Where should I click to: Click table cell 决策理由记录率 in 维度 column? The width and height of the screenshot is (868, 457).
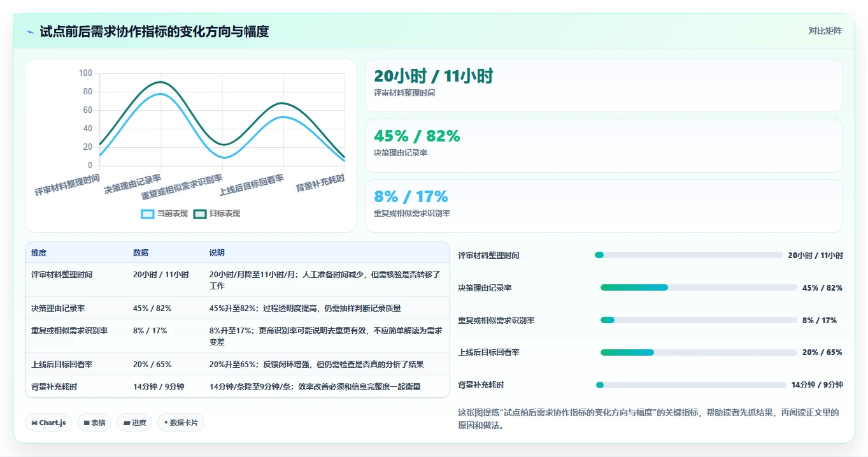[x=58, y=308]
